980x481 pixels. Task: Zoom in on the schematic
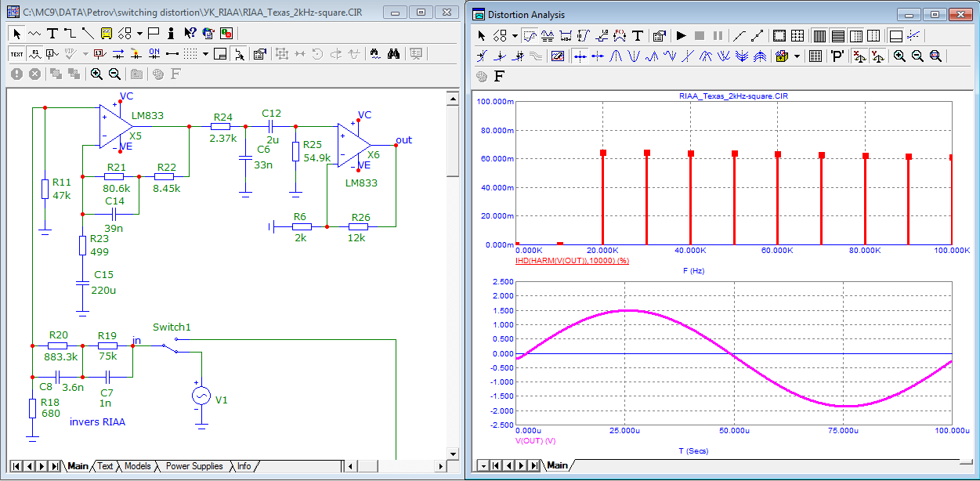pyautogui.click(x=96, y=74)
